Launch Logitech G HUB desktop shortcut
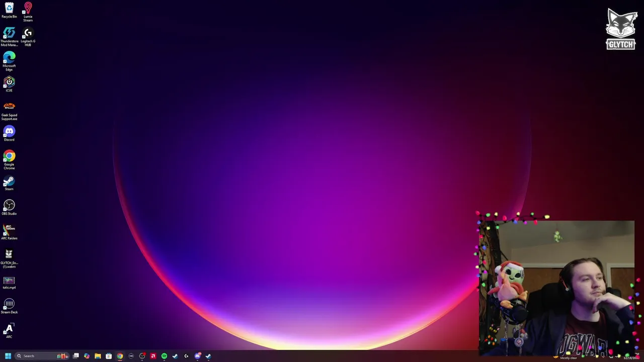Screen dimensions: 644x362 pyautogui.click(x=28, y=37)
